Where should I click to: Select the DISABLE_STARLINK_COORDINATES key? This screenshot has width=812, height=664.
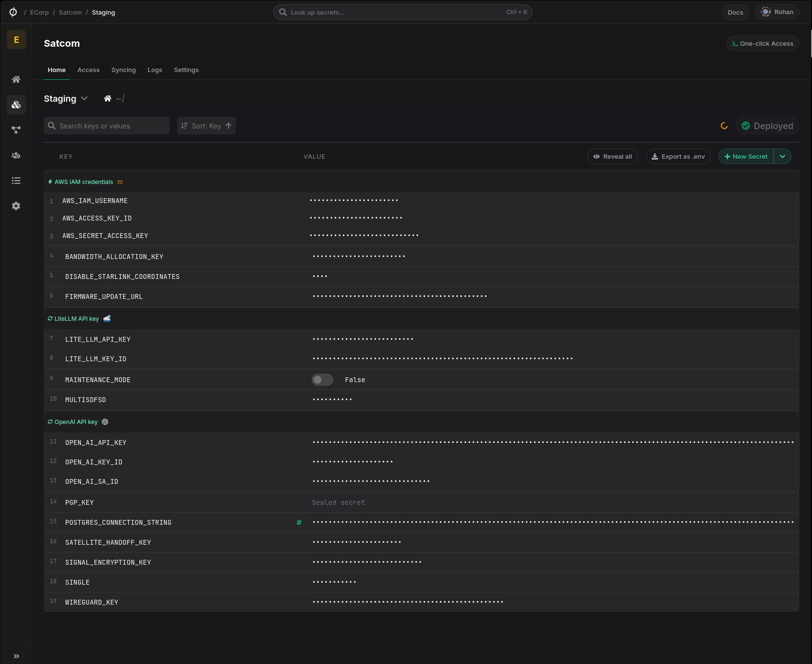coord(122,277)
